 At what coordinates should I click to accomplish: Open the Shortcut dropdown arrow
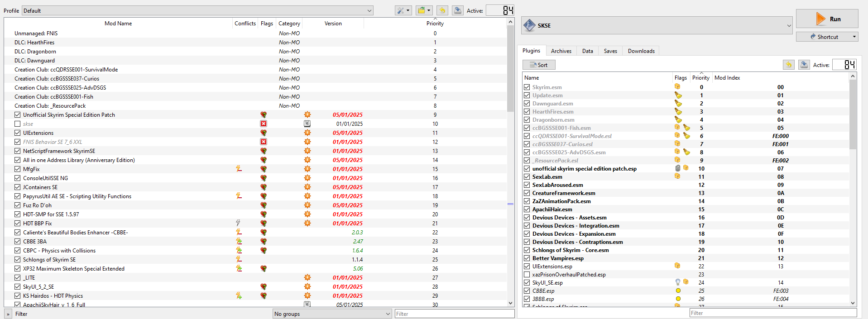pos(854,37)
